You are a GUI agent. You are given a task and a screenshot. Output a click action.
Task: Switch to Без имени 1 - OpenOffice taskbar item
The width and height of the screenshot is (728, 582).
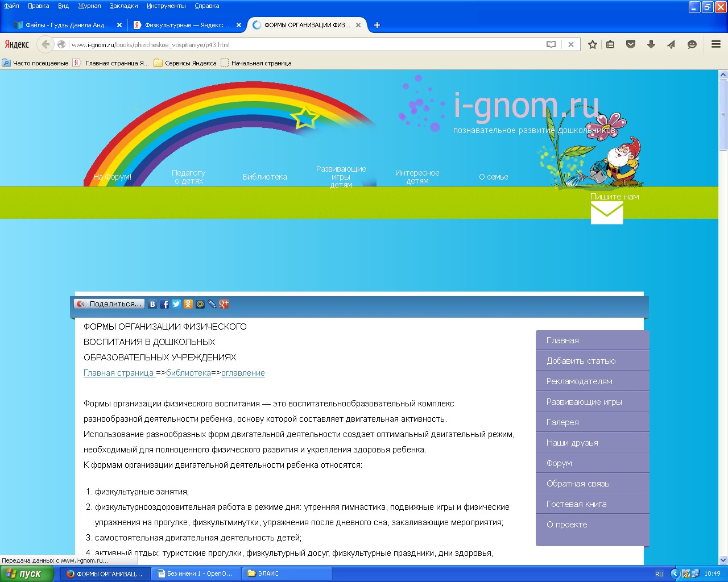(x=196, y=573)
